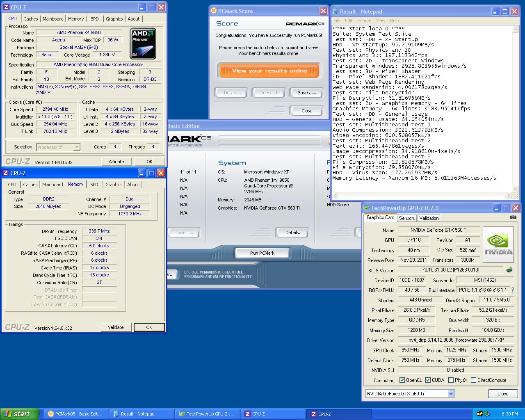Click Validate in lower CPU-Z Memory window
The width and height of the screenshot is (525, 420).
pyautogui.click(x=116, y=327)
